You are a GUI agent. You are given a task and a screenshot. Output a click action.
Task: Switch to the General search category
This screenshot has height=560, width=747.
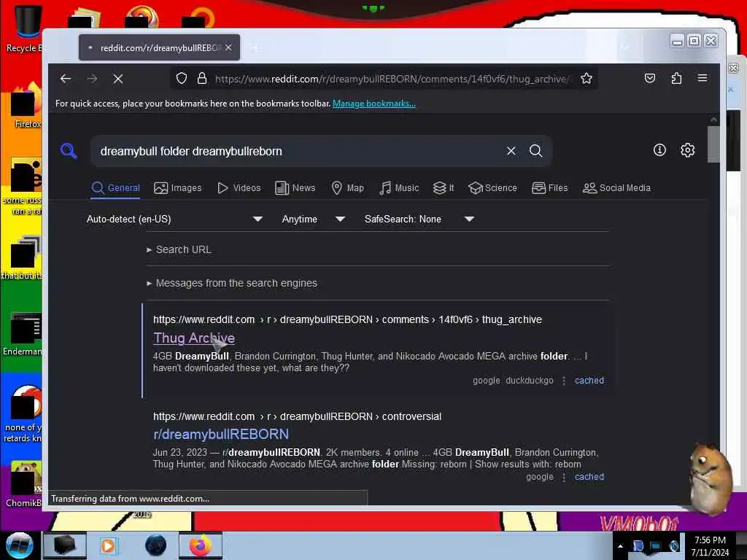(x=116, y=188)
